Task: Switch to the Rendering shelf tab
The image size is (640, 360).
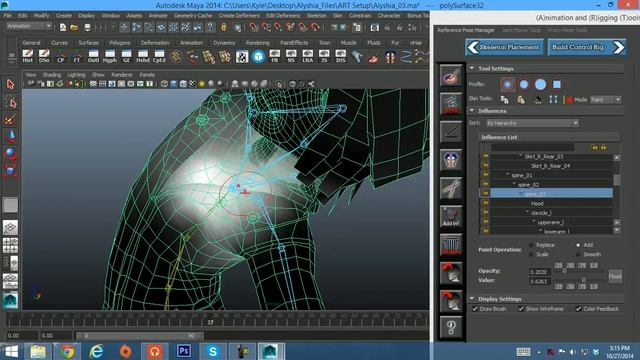Action: 258,42
